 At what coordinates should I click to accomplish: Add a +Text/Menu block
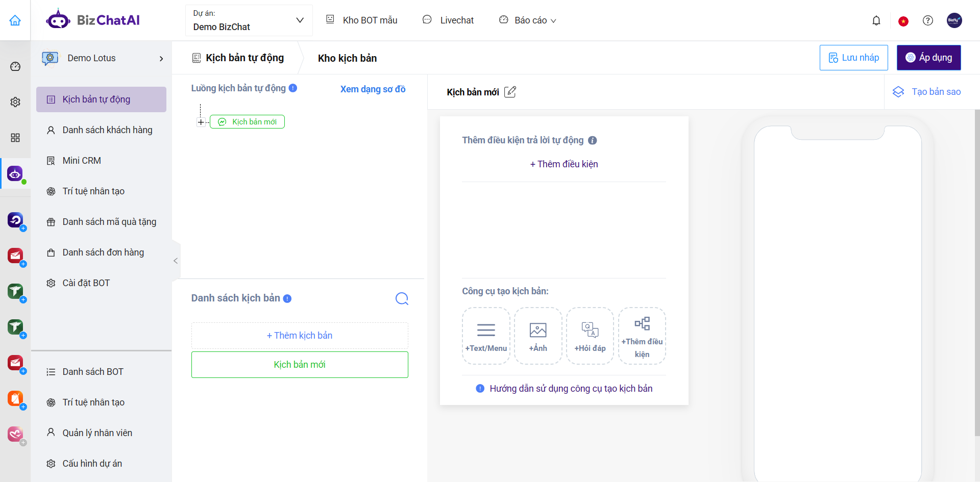(486, 336)
